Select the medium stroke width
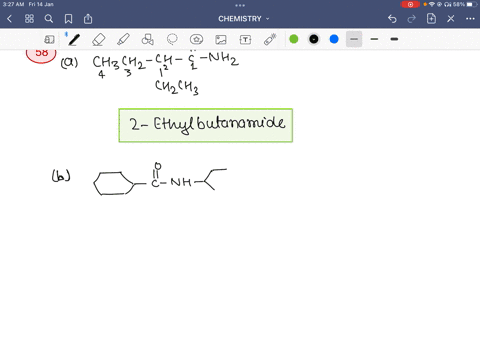The height and width of the screenshot is (360, 480). (x=374, y=39)
